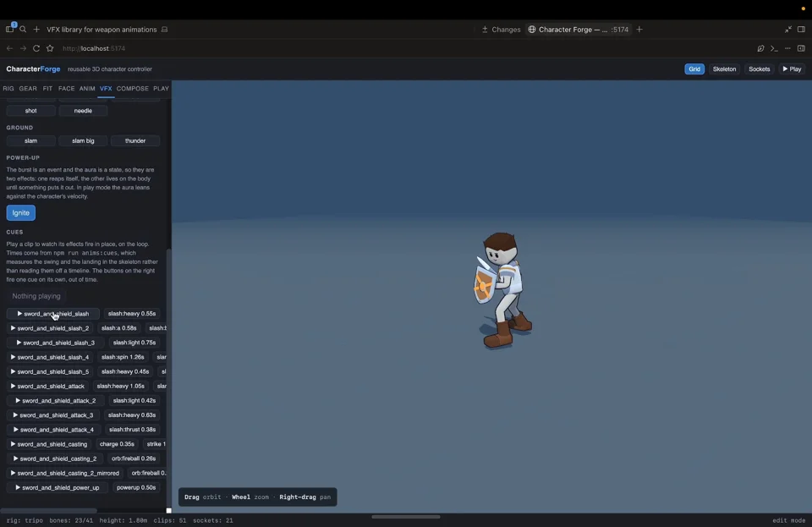The height and width of the screenshot is (527, 812).
Task: Play clip sword_and_shield_slash_2
Action: tap(50, 328)
